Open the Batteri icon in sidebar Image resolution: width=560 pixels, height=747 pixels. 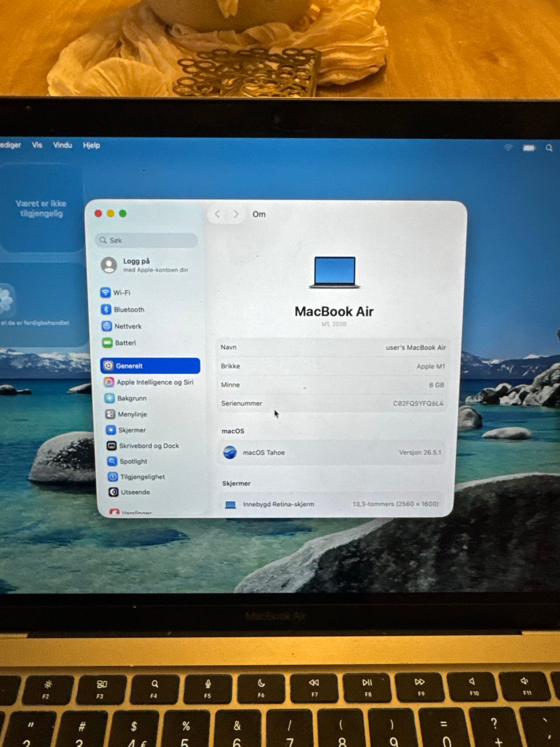click(107, 343)
